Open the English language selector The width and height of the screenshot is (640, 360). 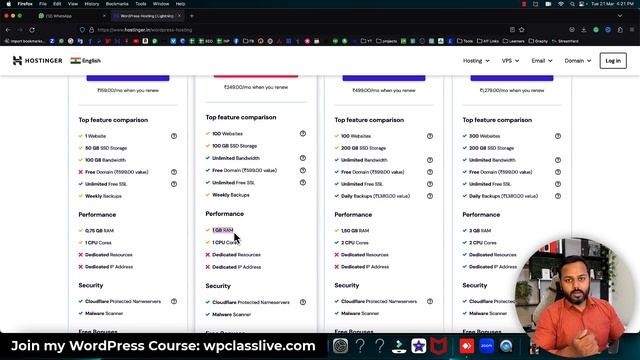click(85, 60)
